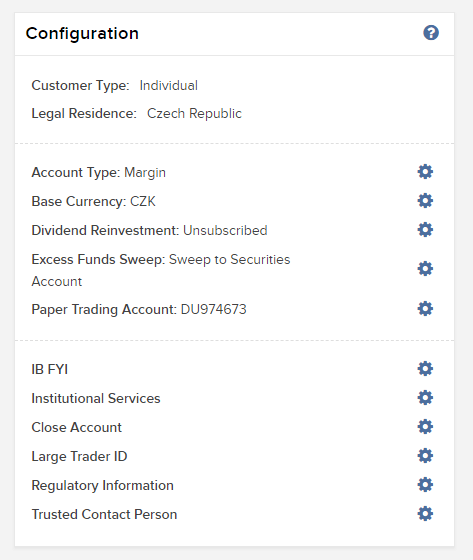Viewport: 473px width, 560px height.
Task: Edit Excess Funds Sweep using its gear
Action: [x=425, y=269]
